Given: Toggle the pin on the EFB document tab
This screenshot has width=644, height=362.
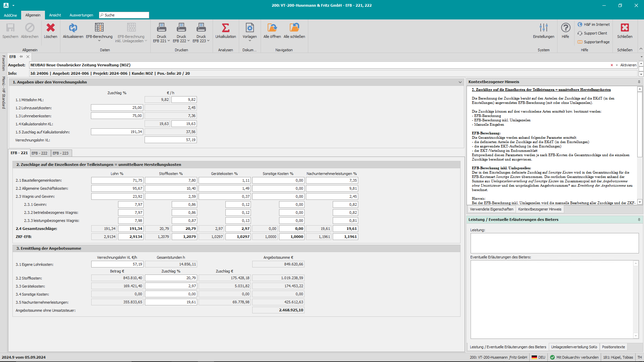Looking at the screenshot, I should point(21,57).
